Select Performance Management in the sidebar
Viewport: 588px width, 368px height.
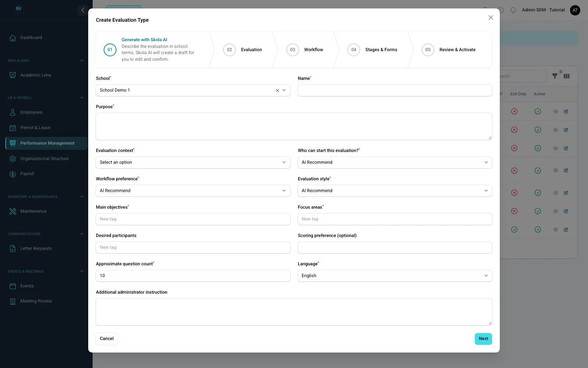46,143
